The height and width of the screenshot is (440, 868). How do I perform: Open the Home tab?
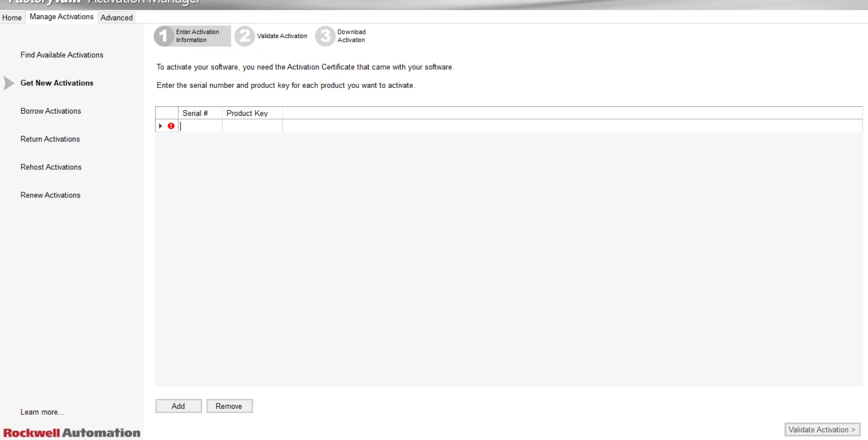click(12, 17)
